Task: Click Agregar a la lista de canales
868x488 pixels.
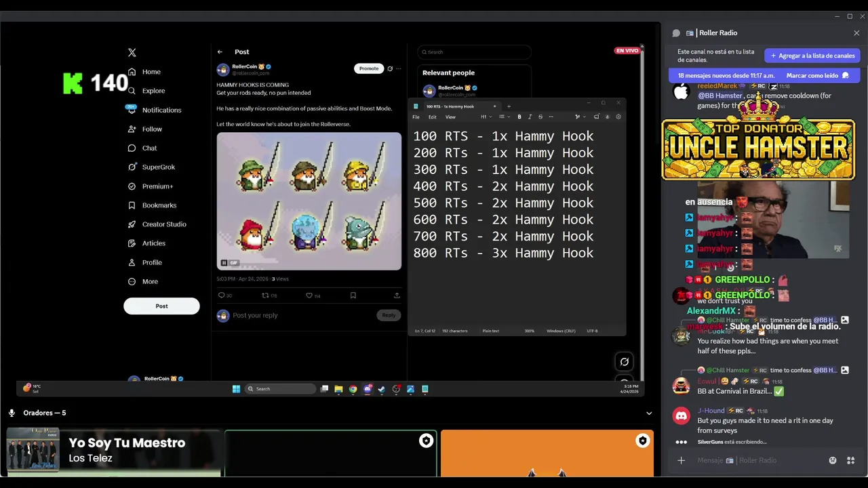Action: point(812,56)
